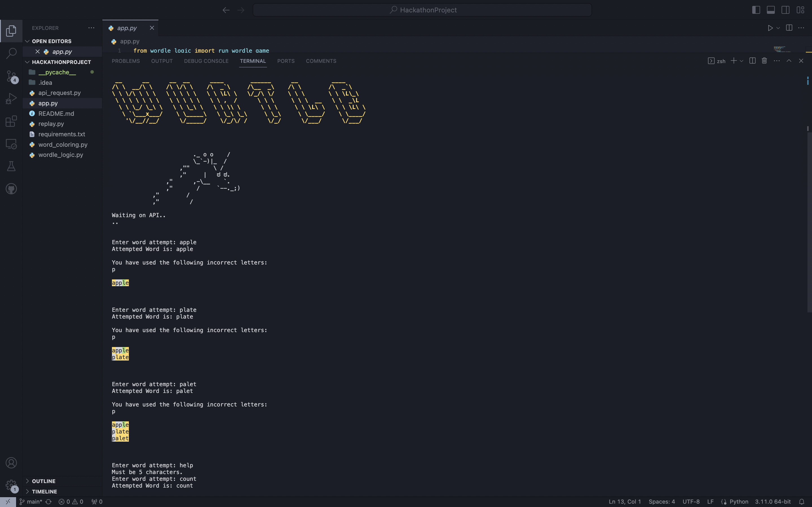This screenshot has height=507, width=812.
Task: Open wordle_logic.py in the explorer
Action: [x=60, y=155]
